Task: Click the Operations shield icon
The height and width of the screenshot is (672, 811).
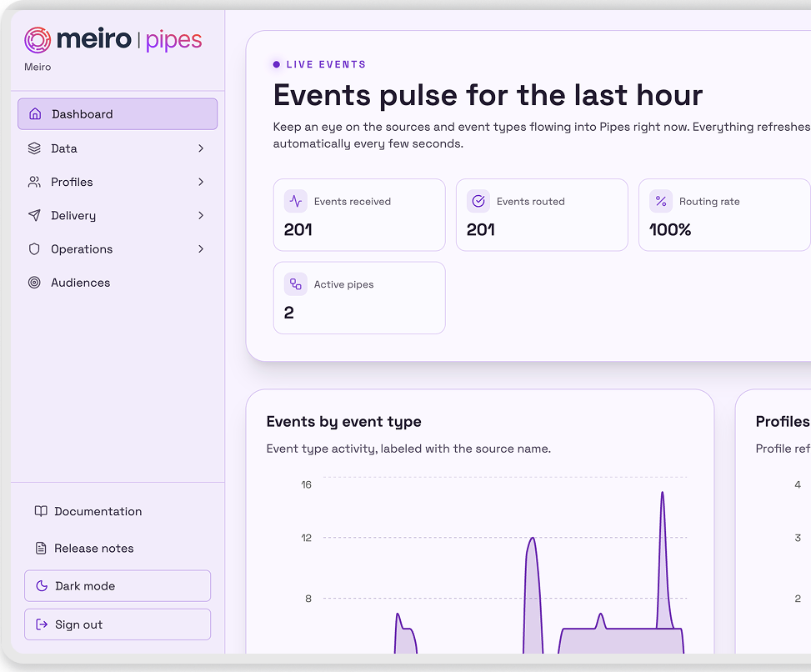Action: 34,248
